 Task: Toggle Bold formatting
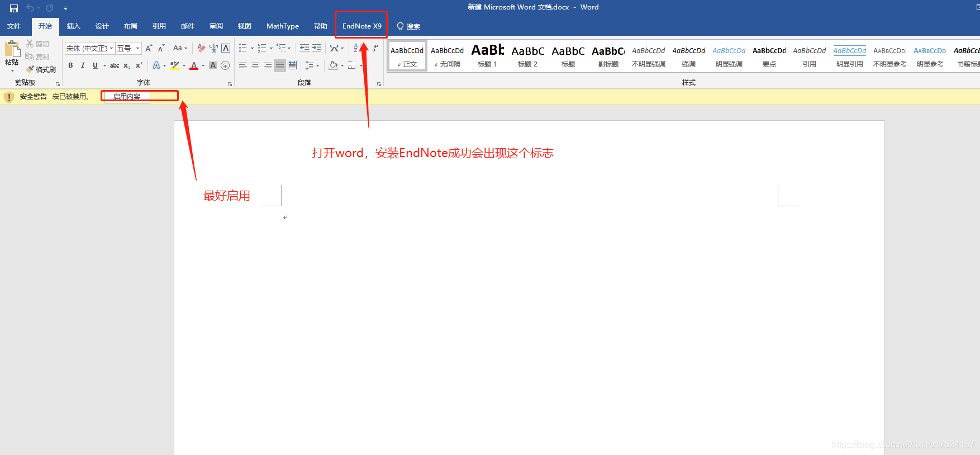70,65
